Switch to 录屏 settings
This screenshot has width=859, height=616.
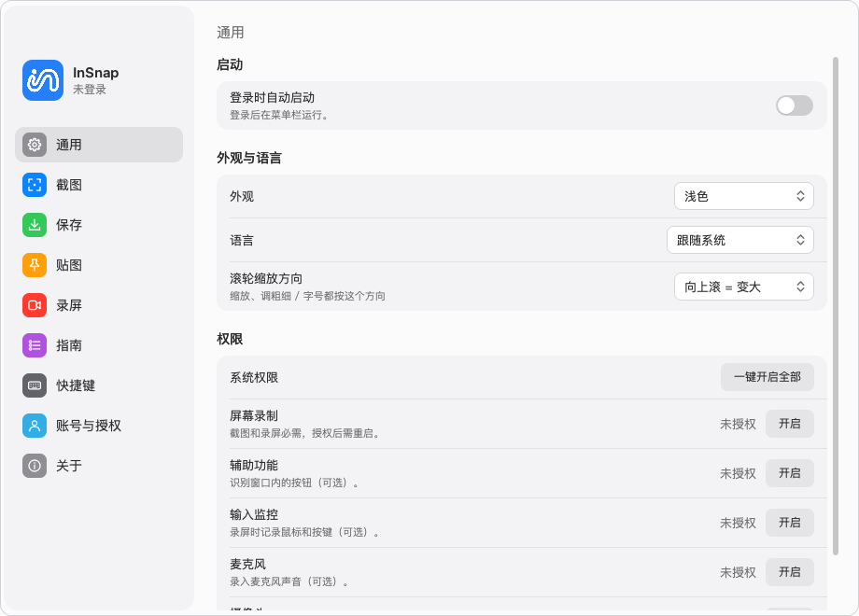tap(99, 305)
